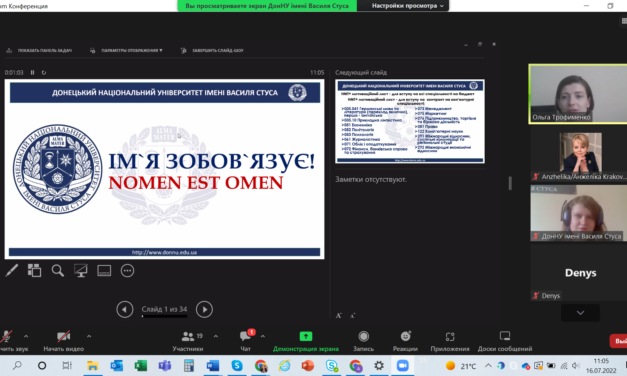Open the 'Чат' chat panel

coord(246,340)
